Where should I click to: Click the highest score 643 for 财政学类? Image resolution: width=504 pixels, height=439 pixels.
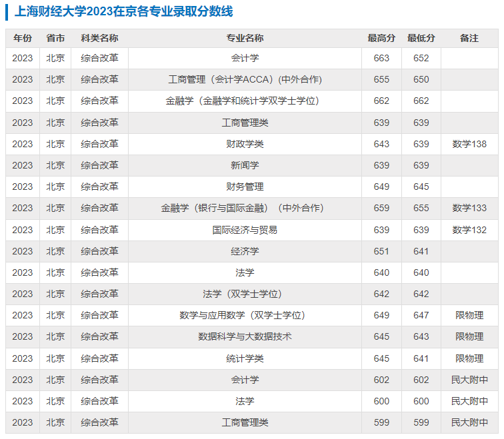[x=381, y=144]
